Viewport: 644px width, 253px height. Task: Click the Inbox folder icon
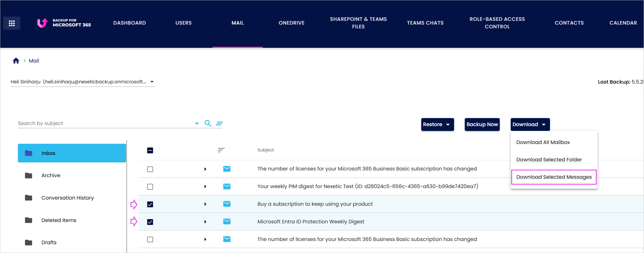pyautogui.click(x=29, y=153)
